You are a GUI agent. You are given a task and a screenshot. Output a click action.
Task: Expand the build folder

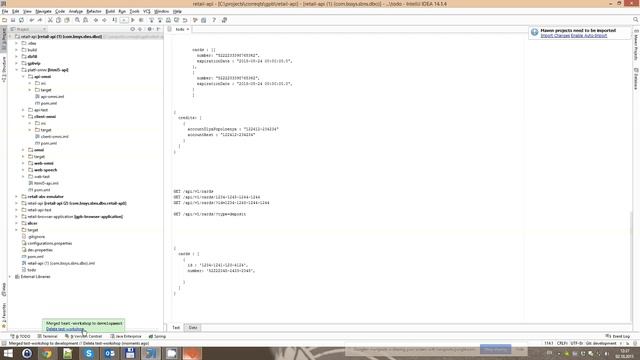17,50
